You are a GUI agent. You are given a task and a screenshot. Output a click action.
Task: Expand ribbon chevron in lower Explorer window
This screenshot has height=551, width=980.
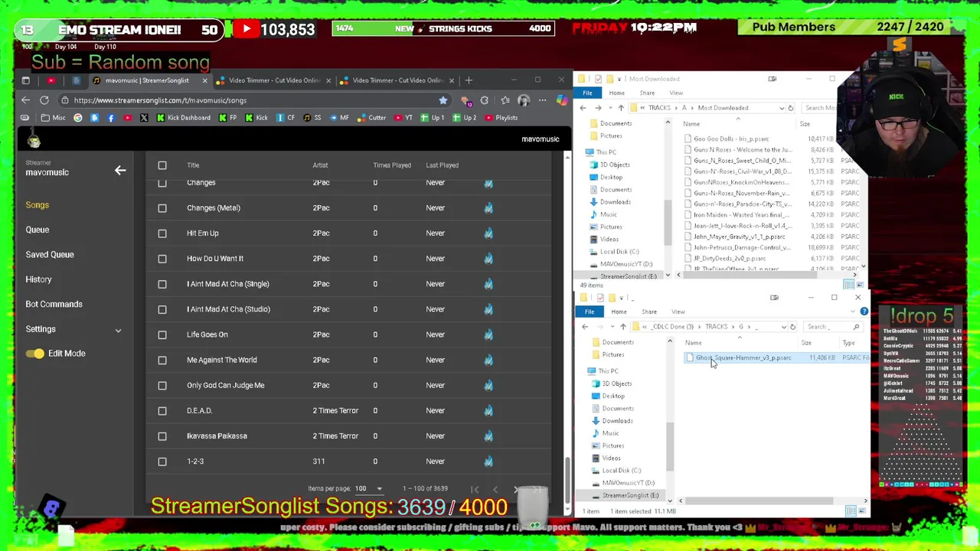click(x=853, y=311)
